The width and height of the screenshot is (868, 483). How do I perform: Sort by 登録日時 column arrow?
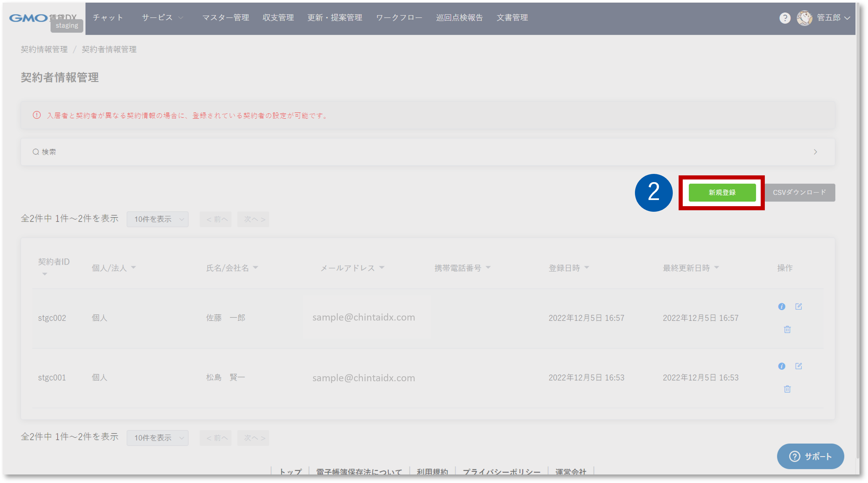click(x=587, y=268)
